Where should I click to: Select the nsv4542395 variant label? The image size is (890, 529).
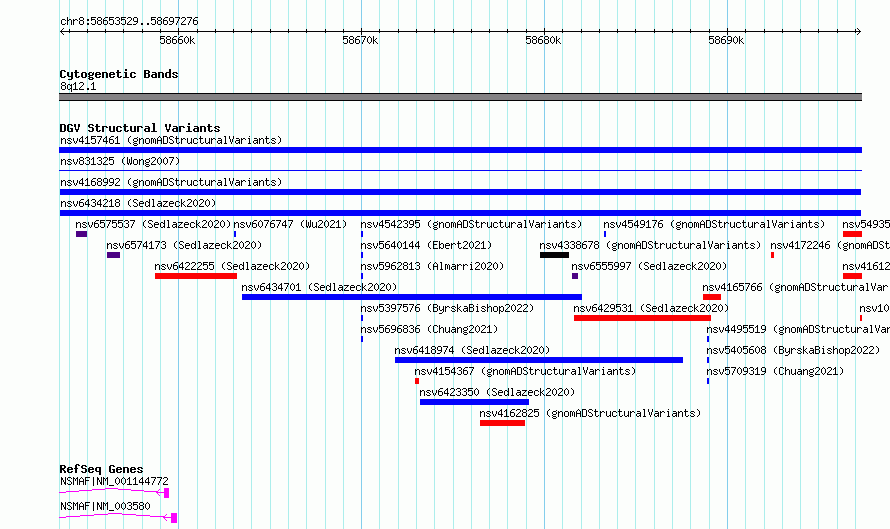tap(471, 224)
